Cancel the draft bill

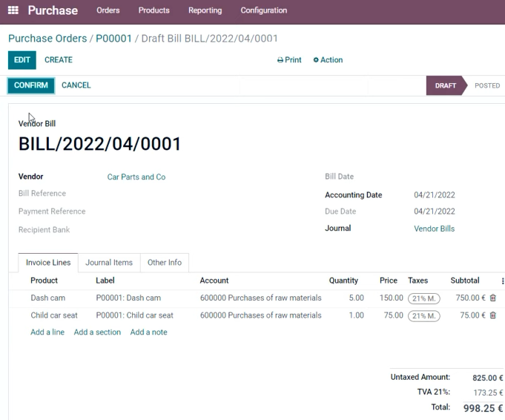pyautogui.click(x=76, y=85)
